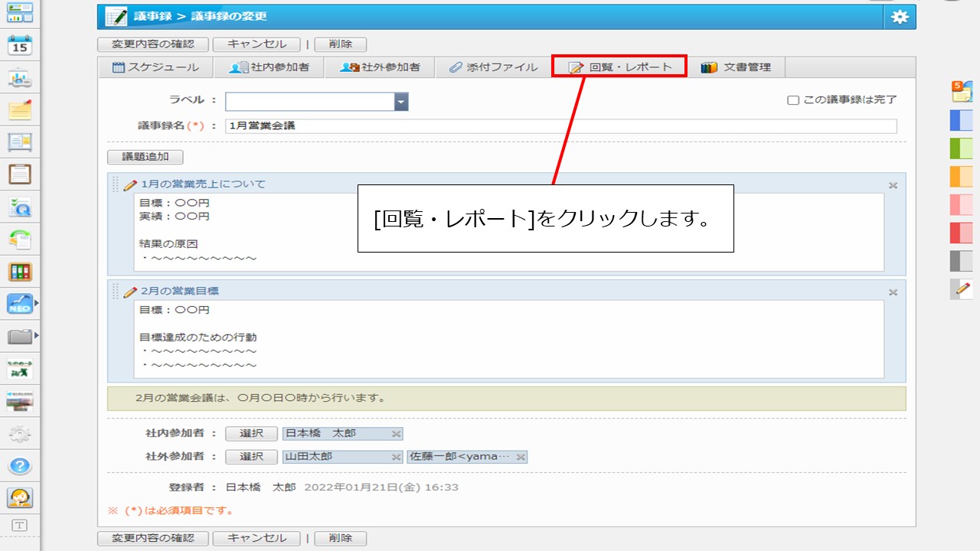The image size is (980, 551).
Task: Expand the NEO icon submenu arrow
Action: (x=36, y=305)
